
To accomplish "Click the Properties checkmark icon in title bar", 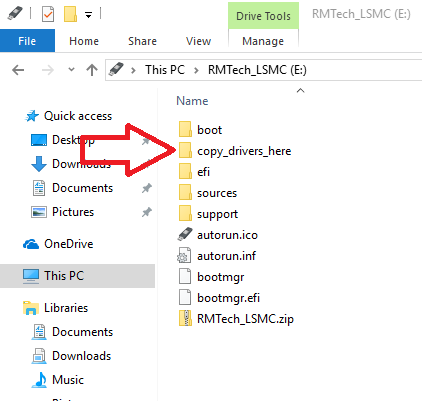I will coord(48,15).
